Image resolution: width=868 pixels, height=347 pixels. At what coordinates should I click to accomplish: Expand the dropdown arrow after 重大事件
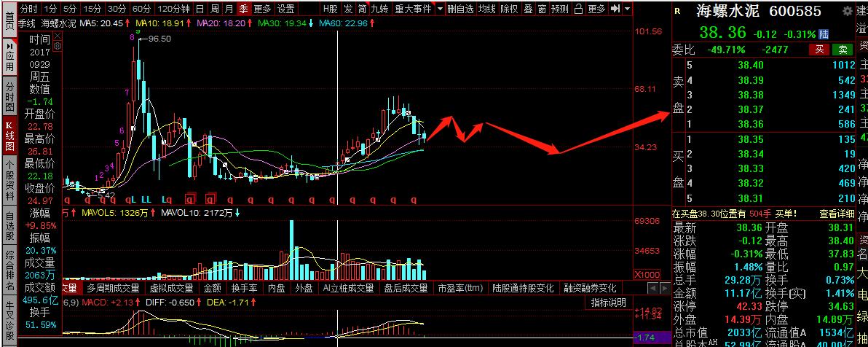coord(440,9)
